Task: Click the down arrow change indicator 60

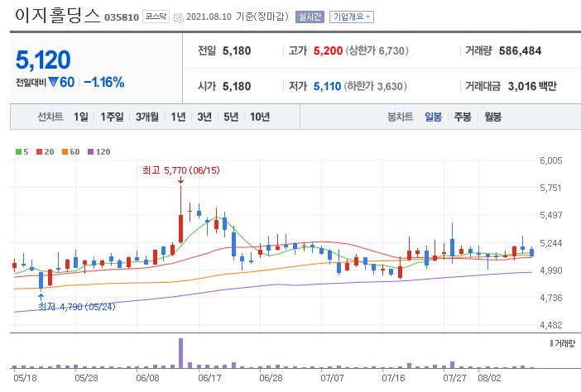Action: pyautogui.click(x=61, y=82)
